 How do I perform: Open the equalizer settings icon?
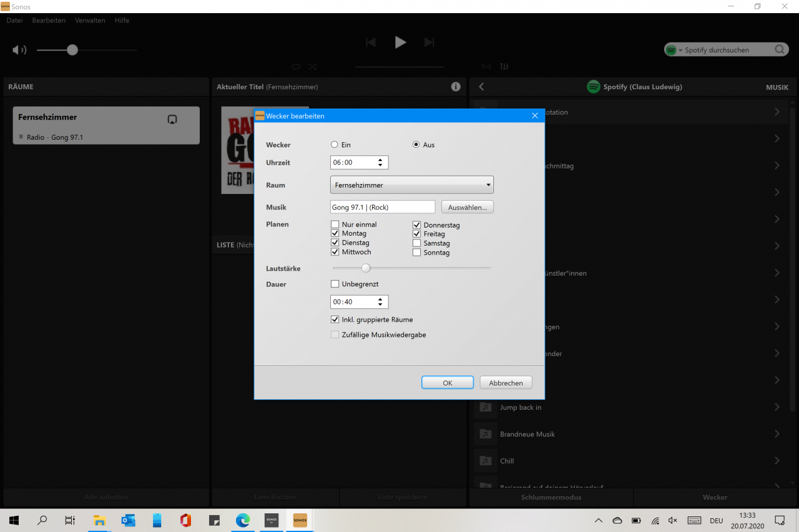(504, 67)
